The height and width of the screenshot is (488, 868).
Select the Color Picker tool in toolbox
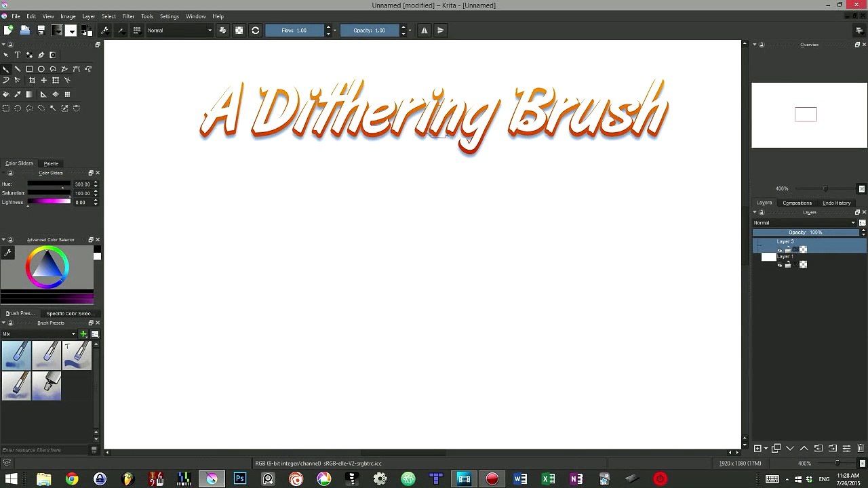[x=17, y=94]
